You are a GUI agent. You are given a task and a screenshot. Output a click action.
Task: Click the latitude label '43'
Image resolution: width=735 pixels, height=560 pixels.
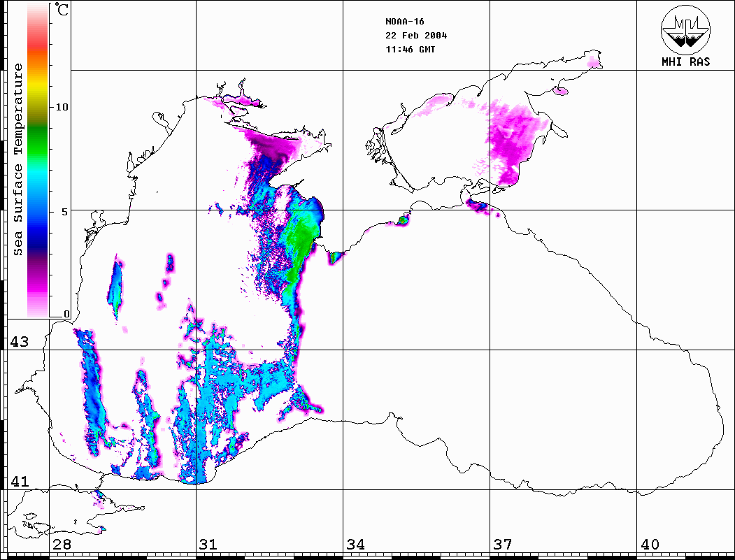coord(19,342)
